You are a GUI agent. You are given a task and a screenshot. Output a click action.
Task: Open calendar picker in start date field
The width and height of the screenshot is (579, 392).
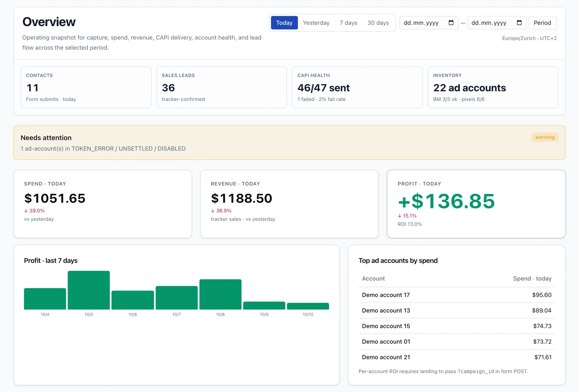[x=451, y=23]
